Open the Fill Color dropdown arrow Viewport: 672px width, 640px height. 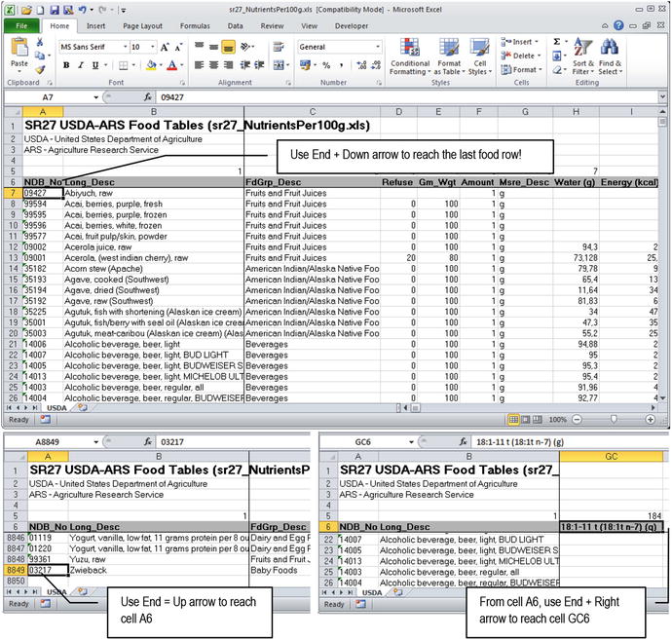click(x=161, y=65)
